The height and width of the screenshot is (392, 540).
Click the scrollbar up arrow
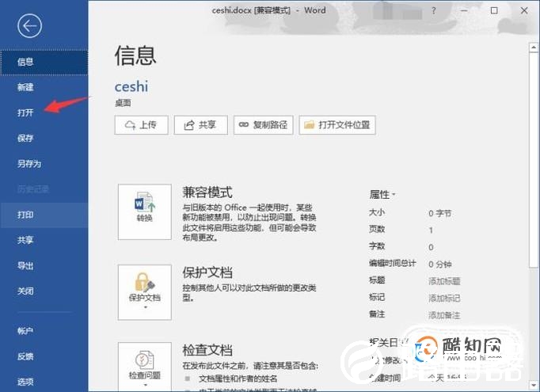[534, 48]
